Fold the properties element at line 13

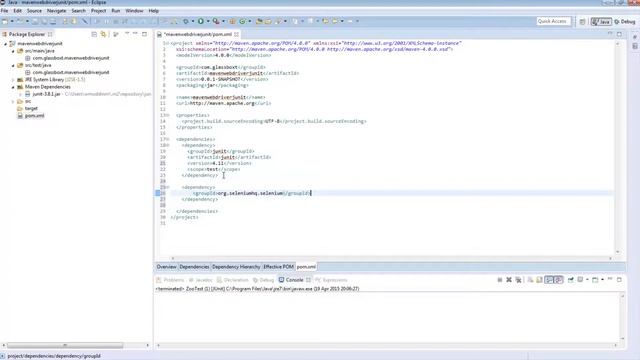[167, 115]
